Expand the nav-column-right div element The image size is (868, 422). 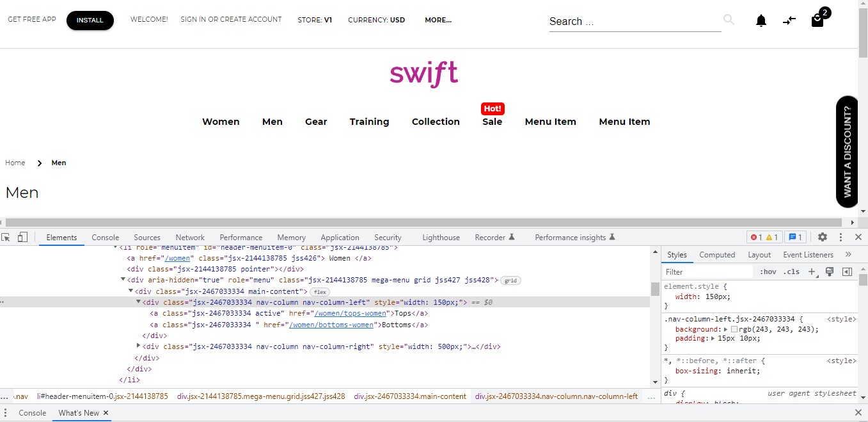coord(138,346)
